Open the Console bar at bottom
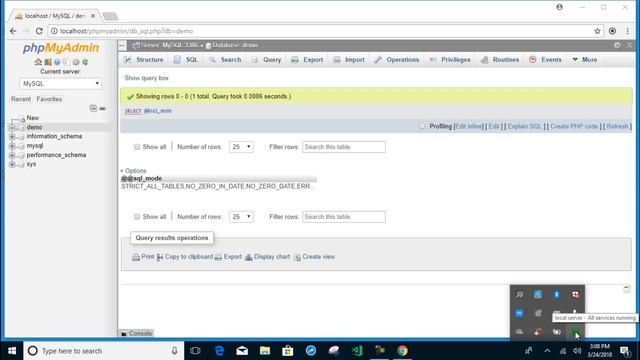Screen dimensions: 640x360 point(137,333)
